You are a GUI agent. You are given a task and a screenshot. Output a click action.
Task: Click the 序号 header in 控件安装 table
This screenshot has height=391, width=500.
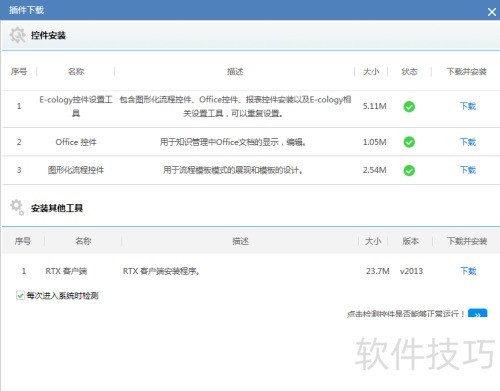pyautogui.click(x=19, y=71)
